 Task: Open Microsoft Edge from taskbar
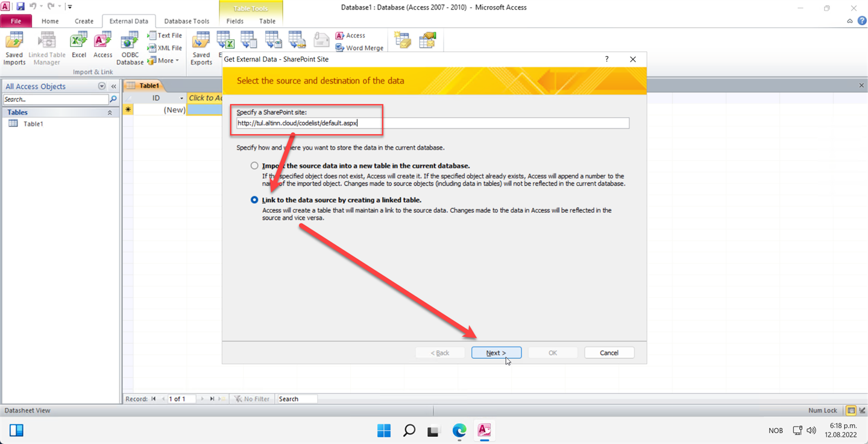point(459,430)
